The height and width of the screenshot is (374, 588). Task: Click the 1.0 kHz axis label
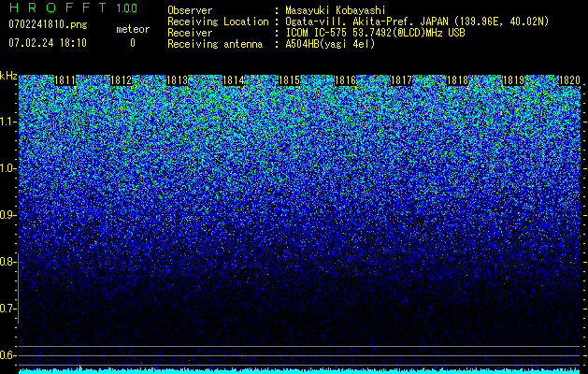pos(7,168)
